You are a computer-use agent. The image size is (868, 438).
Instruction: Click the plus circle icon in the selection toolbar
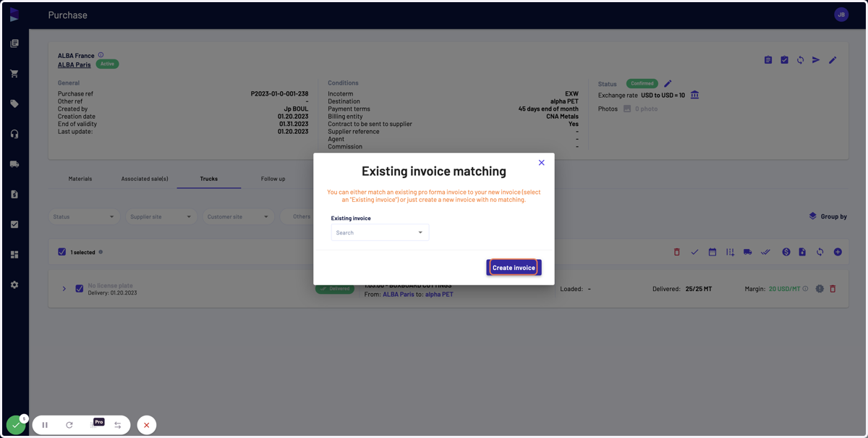point(838,252)
